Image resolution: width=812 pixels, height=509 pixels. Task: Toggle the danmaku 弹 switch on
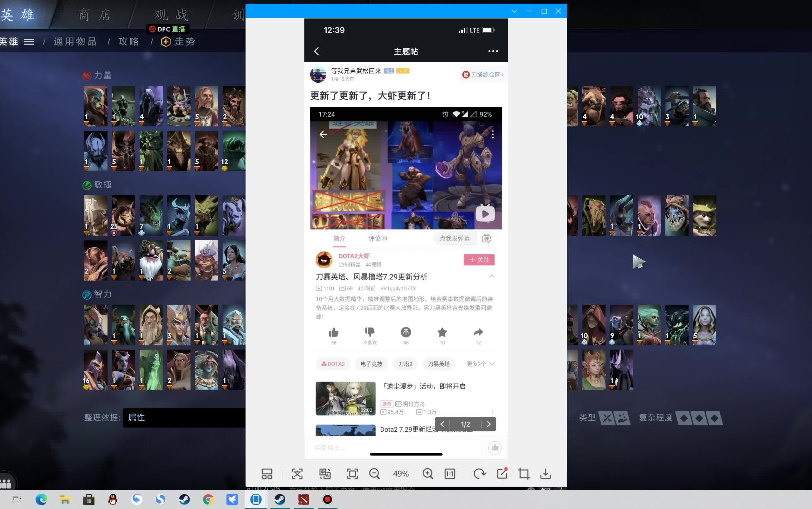click(x=487, y=238)
